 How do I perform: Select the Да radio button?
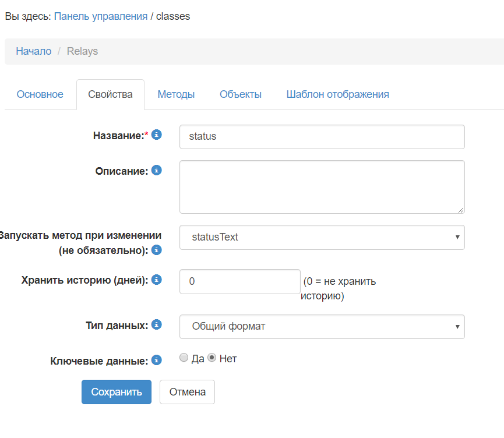point(184,358)
